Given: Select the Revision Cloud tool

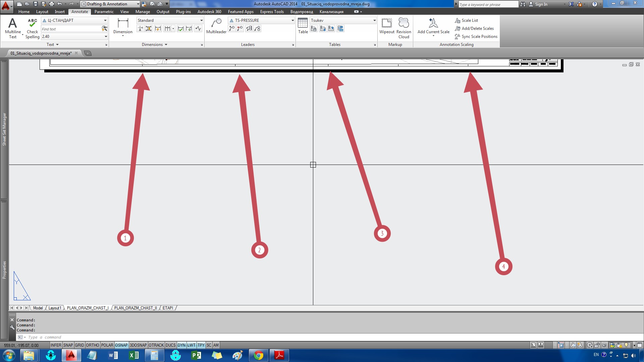Looking at the screenshot, I should [404, 28].
